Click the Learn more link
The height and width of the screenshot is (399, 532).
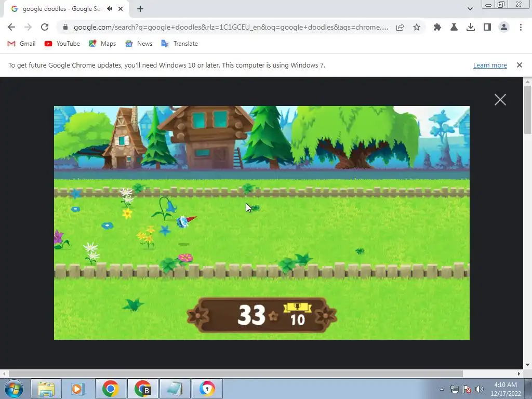coord(490,65)
